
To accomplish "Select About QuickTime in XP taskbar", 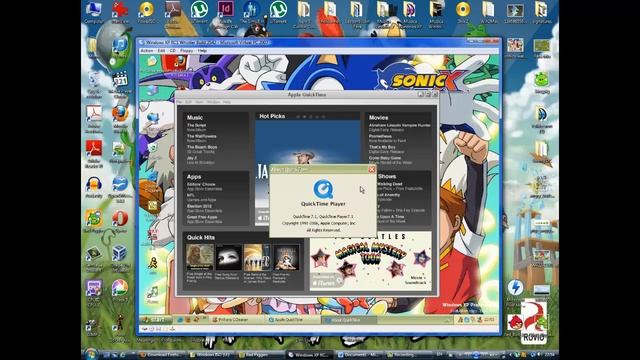I will [348, 320].
